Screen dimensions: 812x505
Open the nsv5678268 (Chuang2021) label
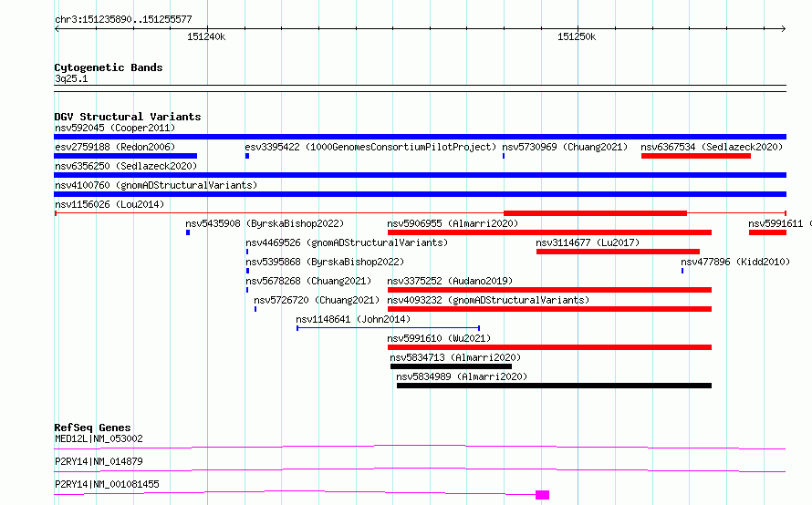308,281
